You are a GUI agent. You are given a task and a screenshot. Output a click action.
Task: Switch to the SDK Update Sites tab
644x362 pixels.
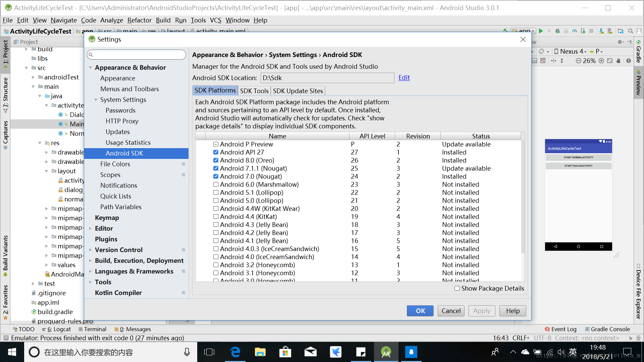click(x=298, y=91)
